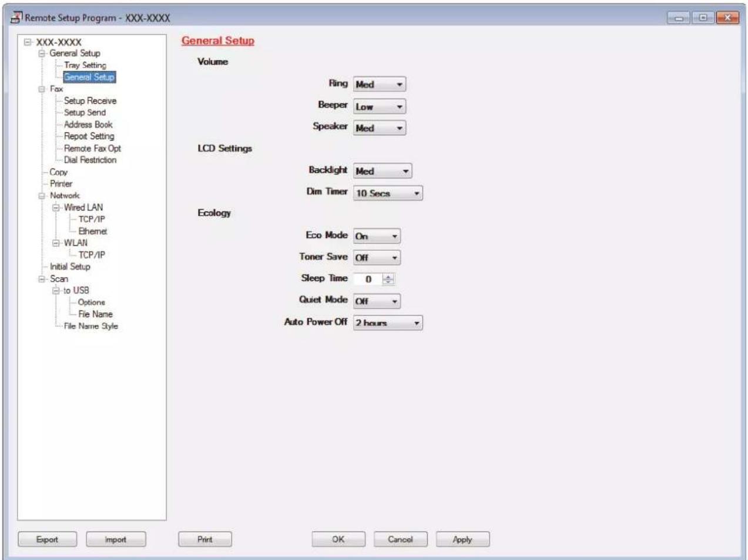Click the Sleep Time value field
Viewport: 748px width, 560px height.
368,279
